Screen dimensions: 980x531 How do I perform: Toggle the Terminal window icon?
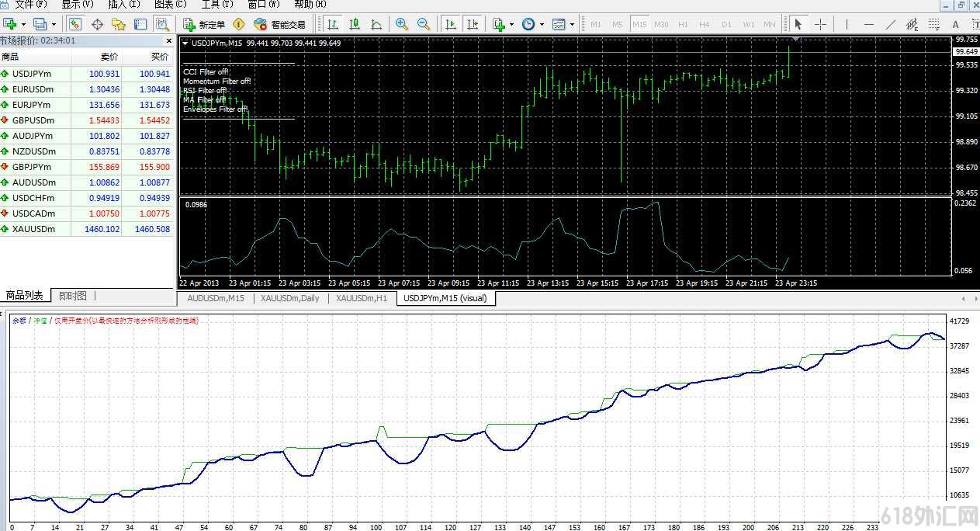tap(140, 24)
